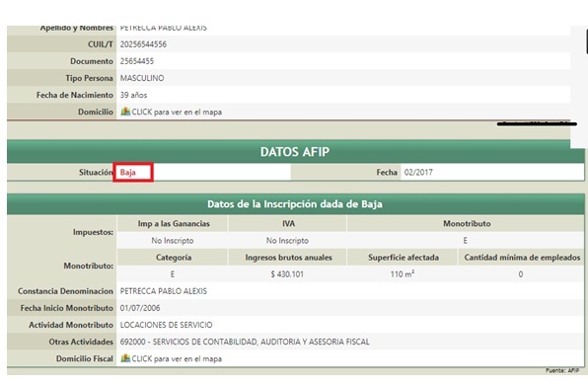Click the Constancia Denominacion value PETRECCA PABLO ALEXIS
The height and width of the screenshot is (384, 588).
pos(164,291)
